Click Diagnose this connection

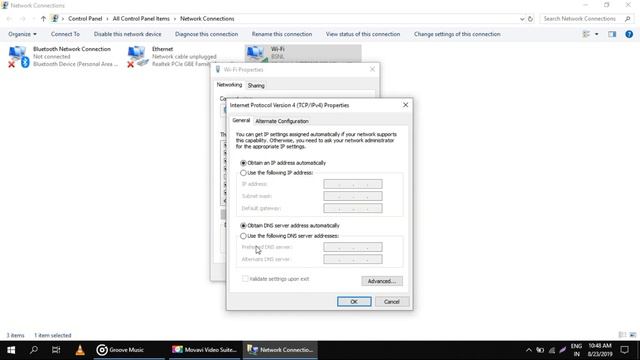(207, 34)
